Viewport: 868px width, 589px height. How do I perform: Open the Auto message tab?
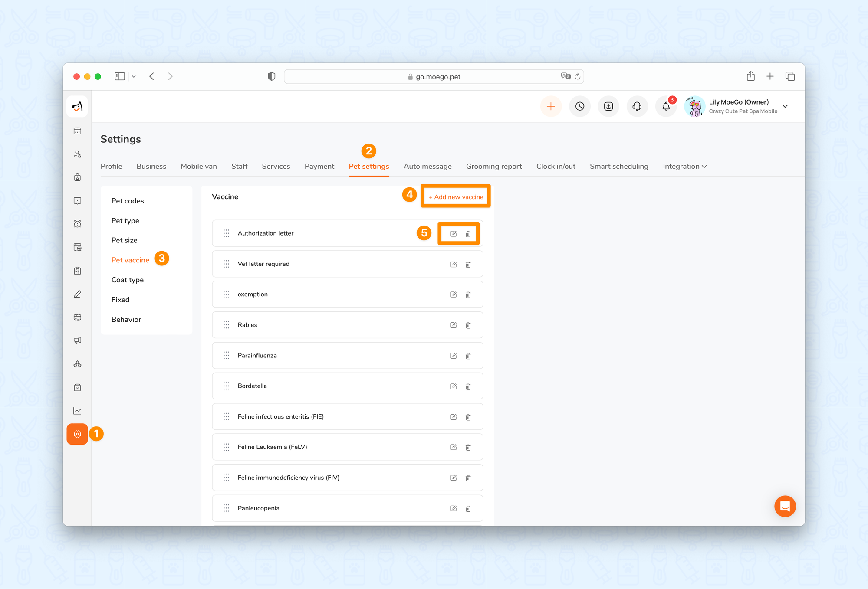tap(427, 166)
